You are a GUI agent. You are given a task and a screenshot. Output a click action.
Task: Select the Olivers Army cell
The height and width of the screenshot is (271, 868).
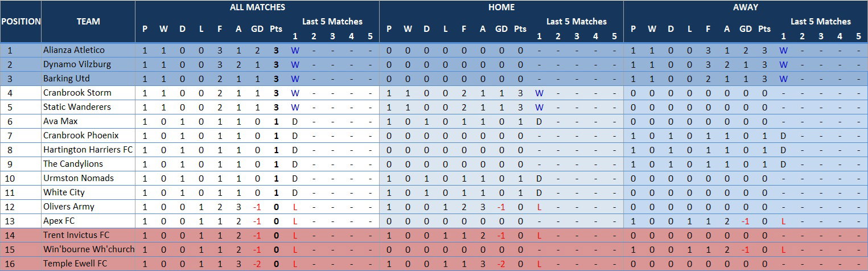[x=88, y=207]
